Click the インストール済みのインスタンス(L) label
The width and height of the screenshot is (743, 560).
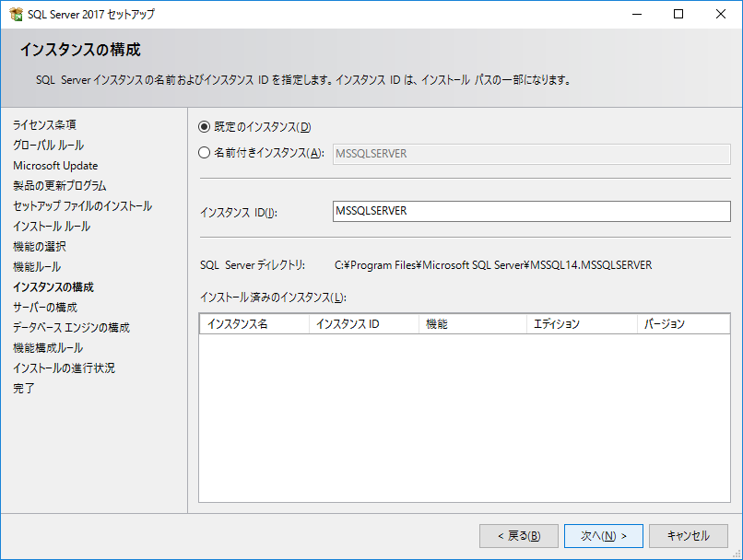tap(273, 297)
